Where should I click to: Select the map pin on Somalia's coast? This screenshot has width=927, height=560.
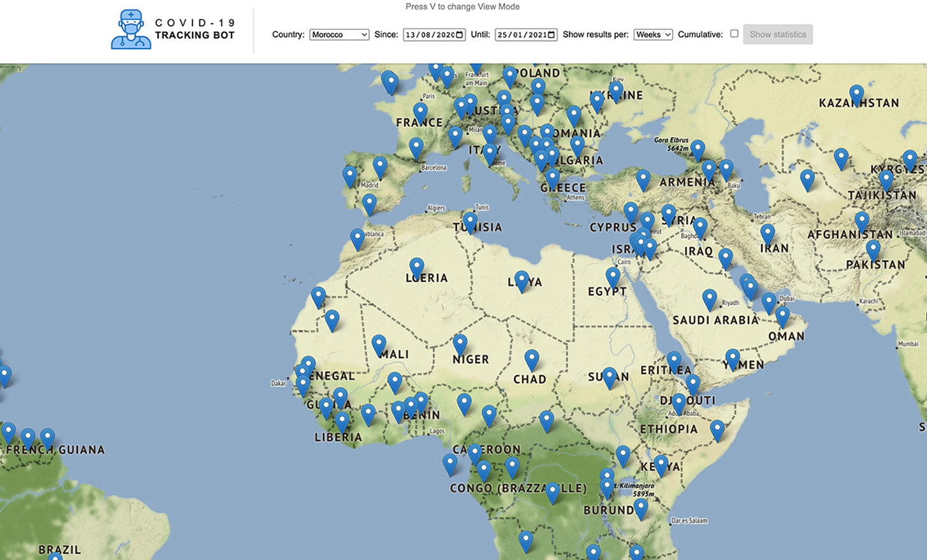click(717, 430)
